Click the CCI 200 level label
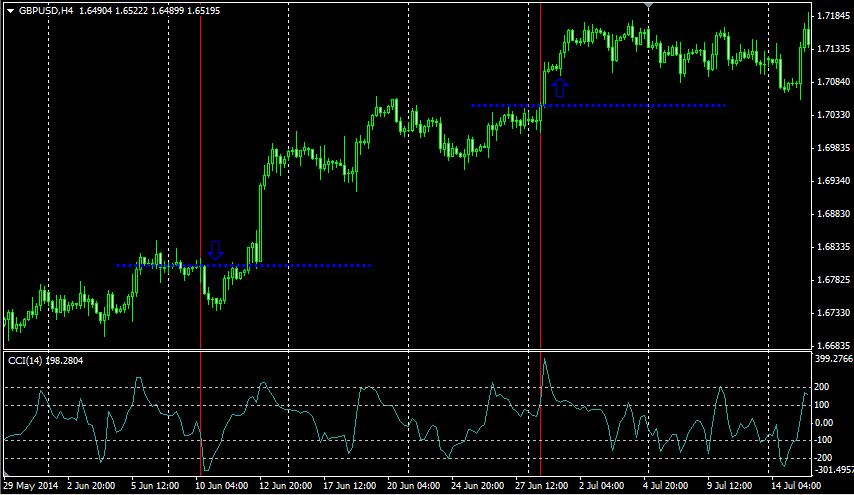This screenshot has width=854, height=495. click(822, 387)
